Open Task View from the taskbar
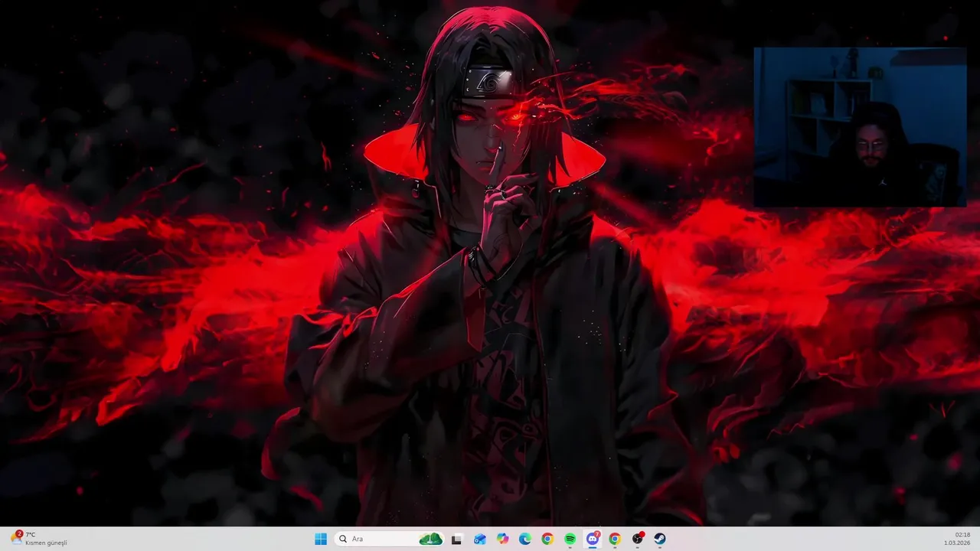 click(457, 539)
